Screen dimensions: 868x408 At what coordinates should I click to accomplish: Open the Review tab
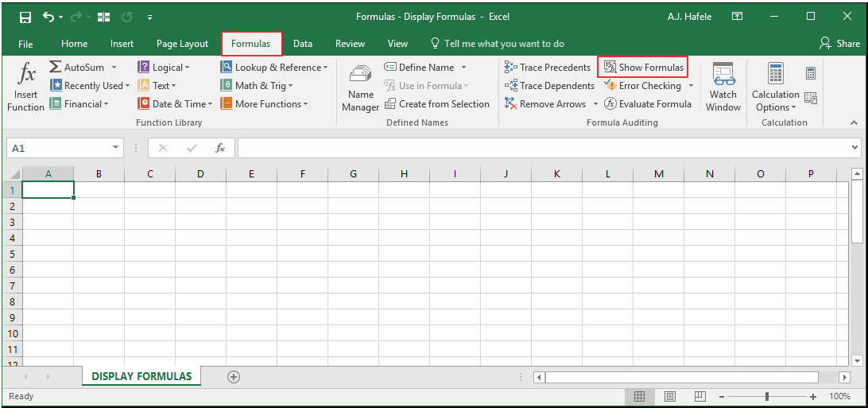[x=350, y=44]
